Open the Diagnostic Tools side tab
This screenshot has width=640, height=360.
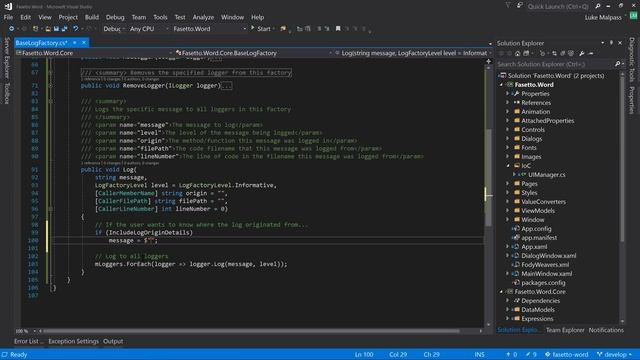click(x=631, y=60)
